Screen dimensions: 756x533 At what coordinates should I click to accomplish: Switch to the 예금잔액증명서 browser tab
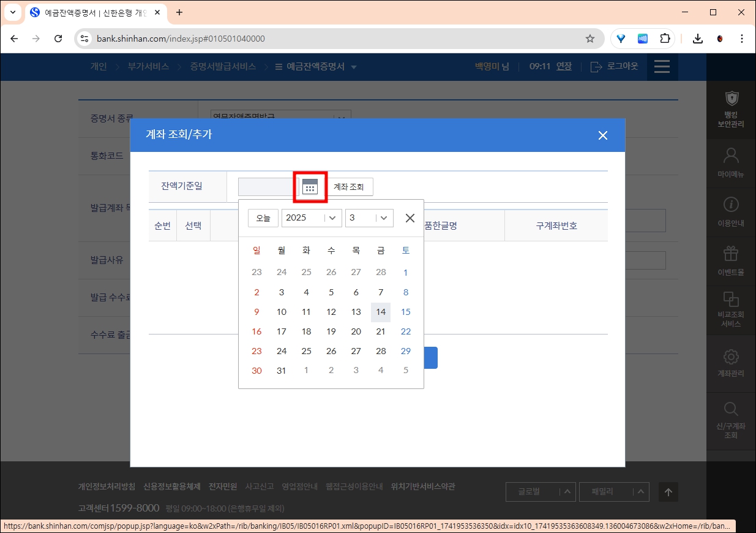86,12
